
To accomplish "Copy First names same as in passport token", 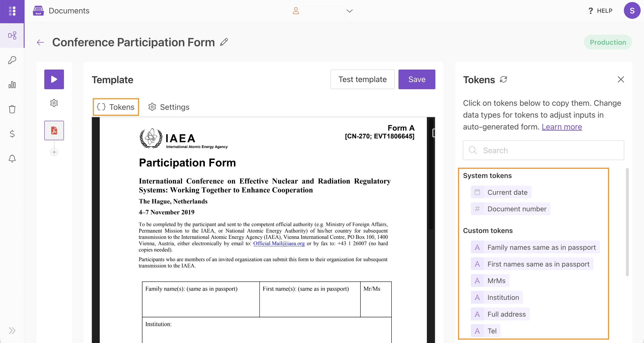I will (x=538, y=264).
